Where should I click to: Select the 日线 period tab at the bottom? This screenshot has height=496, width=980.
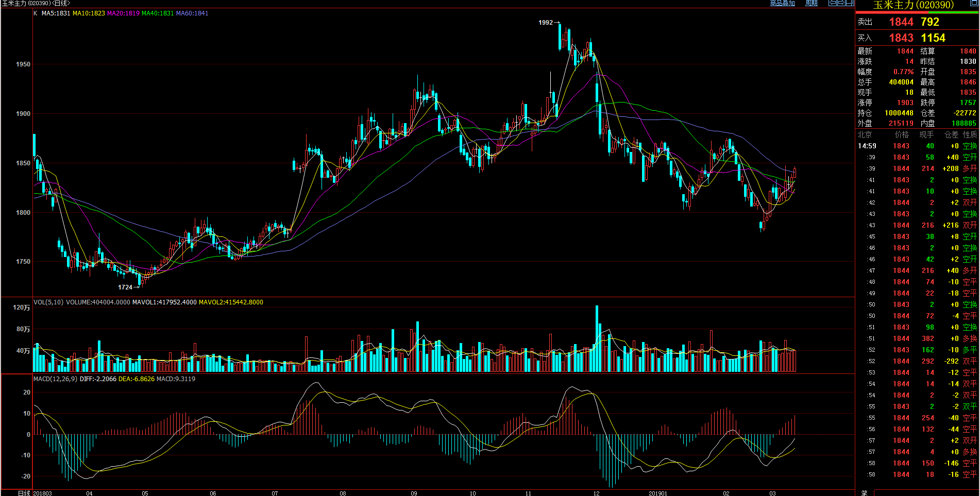(24, 493)
